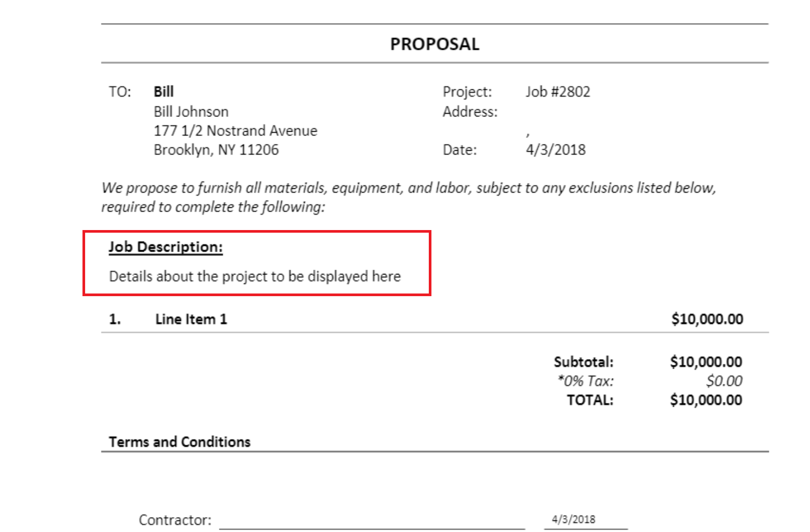Click the Project label
This screenshot has height=532, width=810.
[x=467, y=91]
